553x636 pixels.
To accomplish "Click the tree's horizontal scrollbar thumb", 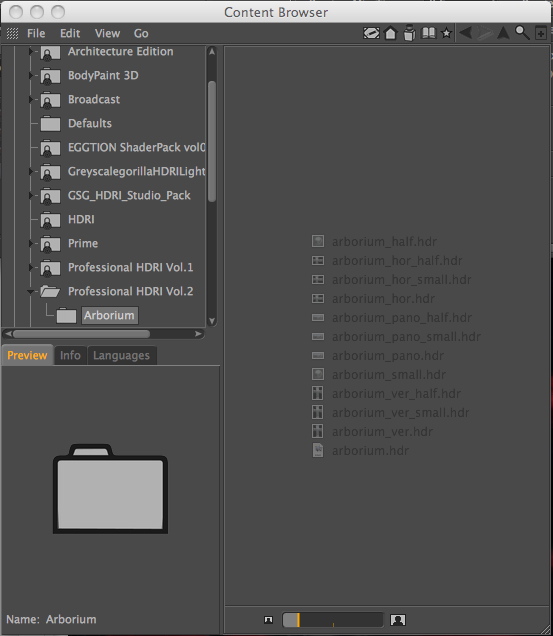I will 81,334.
